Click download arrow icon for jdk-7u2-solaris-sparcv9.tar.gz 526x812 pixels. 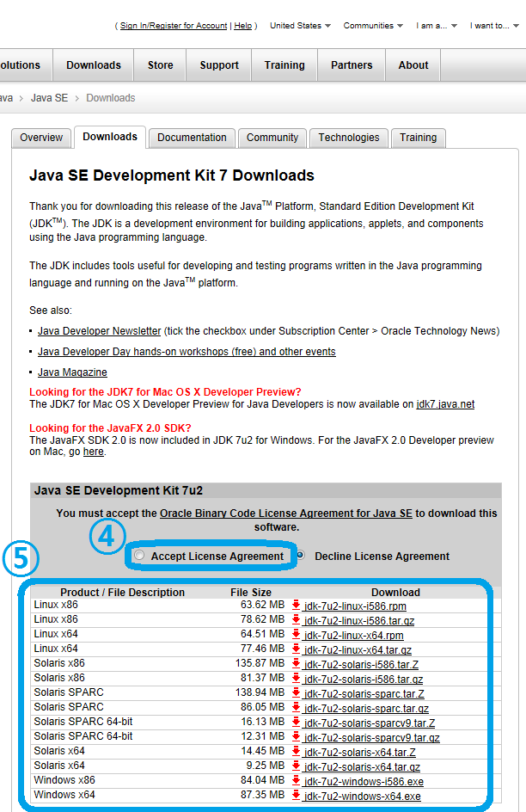point(296,736)
